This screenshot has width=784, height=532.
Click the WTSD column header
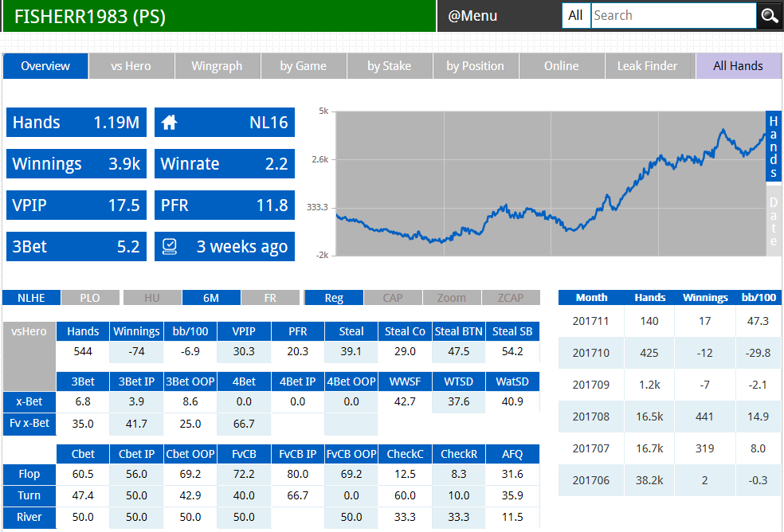tap(458, 381)
